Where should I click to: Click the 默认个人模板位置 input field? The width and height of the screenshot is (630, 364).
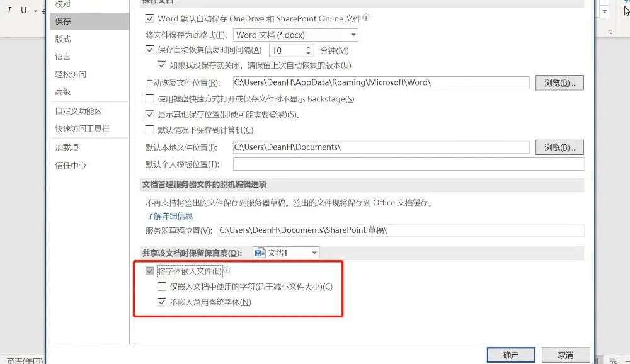408,164
